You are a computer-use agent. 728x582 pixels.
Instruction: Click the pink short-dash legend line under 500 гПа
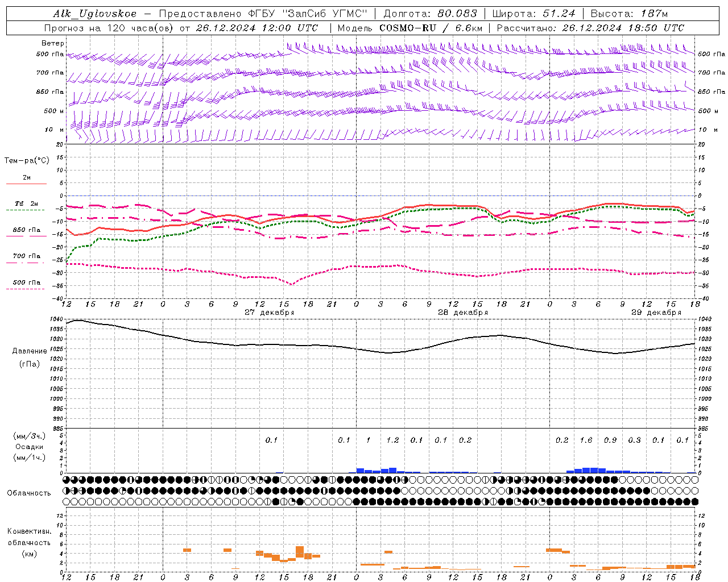25,289
